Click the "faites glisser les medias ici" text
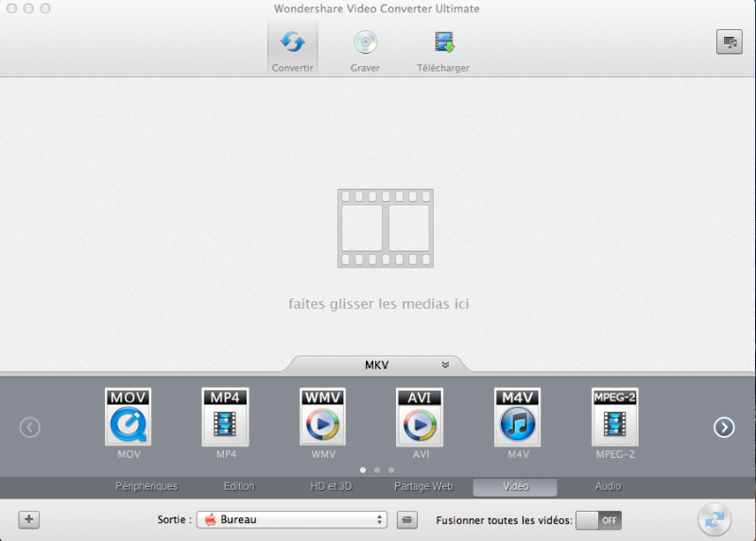Screen dimensions: 756x541 [379, 304]
